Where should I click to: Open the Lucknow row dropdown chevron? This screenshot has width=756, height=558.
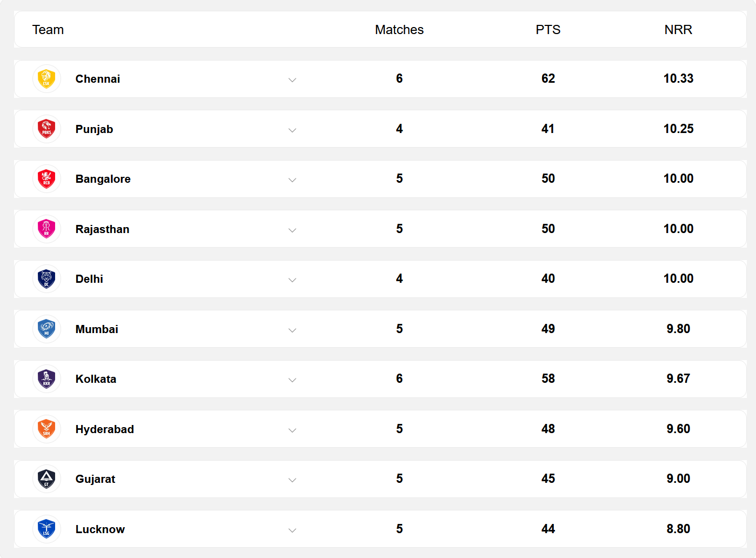coord(292,530)
